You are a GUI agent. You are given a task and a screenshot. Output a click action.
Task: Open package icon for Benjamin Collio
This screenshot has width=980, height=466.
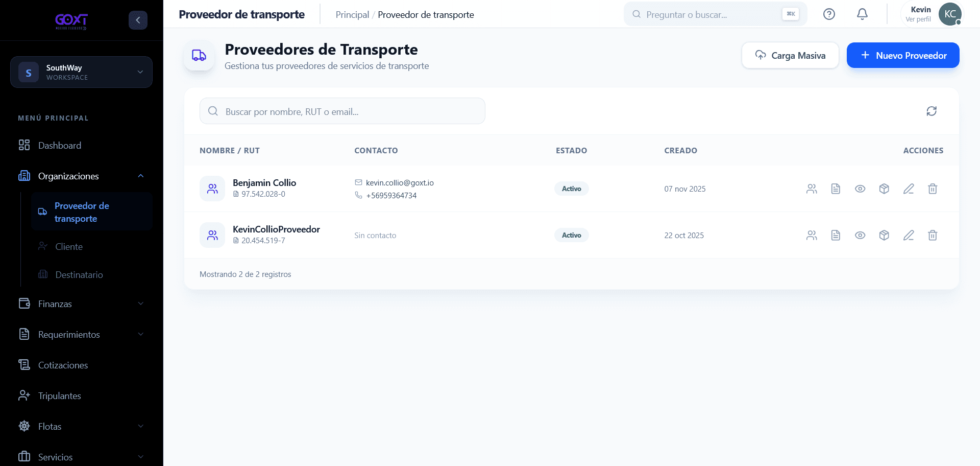point(884,189)
